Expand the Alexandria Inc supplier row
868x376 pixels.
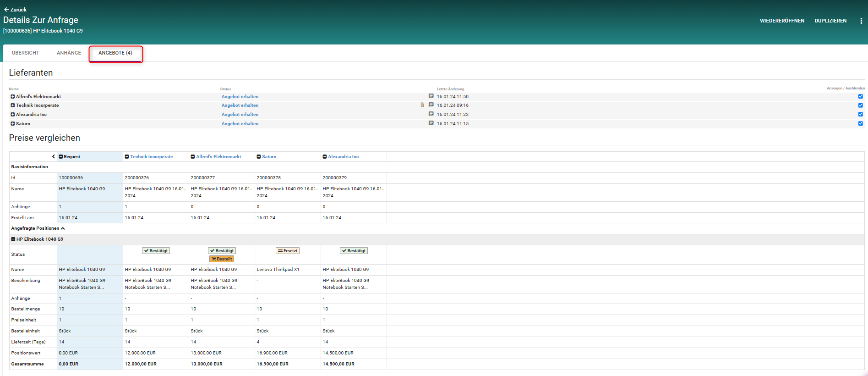pyautogui.click(x=13, y=115)
